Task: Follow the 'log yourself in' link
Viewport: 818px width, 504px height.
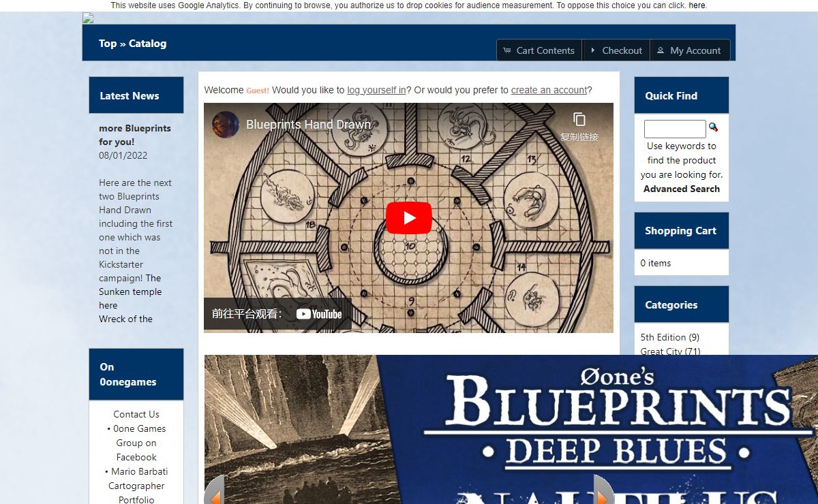Action: coord(376,90)
